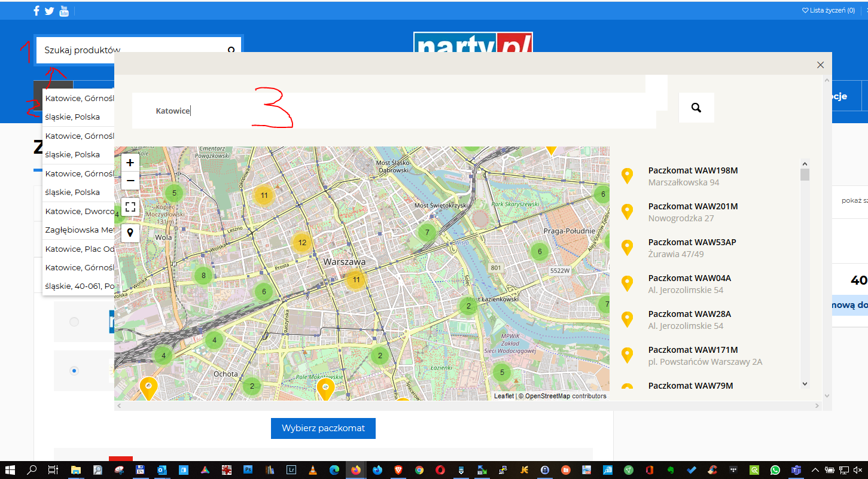Select the checked delivery radio button

pos(74,371)
